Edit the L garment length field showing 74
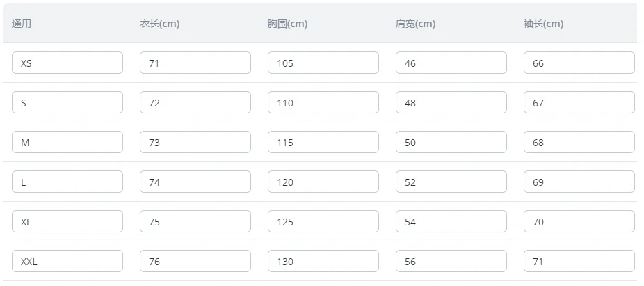This screenshot has width=644, height=286. tap(195, 182)
